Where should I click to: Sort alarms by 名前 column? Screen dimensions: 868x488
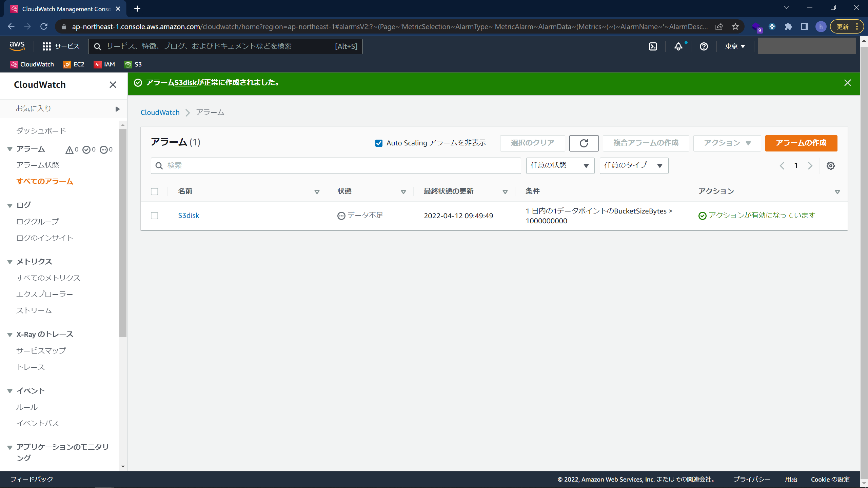pyautogui.click(x=317, y=192)
